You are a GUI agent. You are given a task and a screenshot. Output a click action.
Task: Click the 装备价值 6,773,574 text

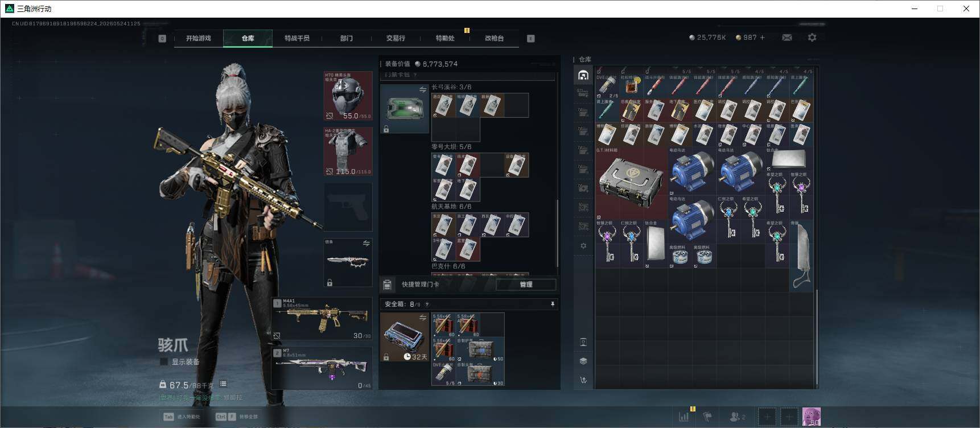point(421,64)
